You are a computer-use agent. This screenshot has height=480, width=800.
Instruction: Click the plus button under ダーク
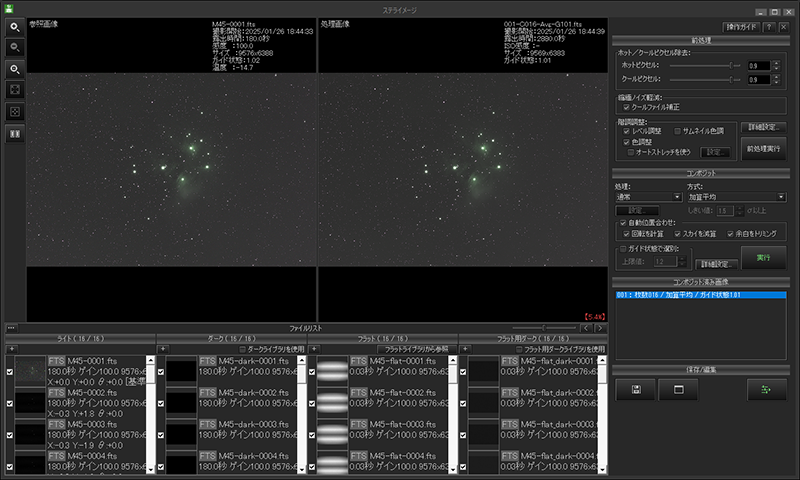click(163, 349)
